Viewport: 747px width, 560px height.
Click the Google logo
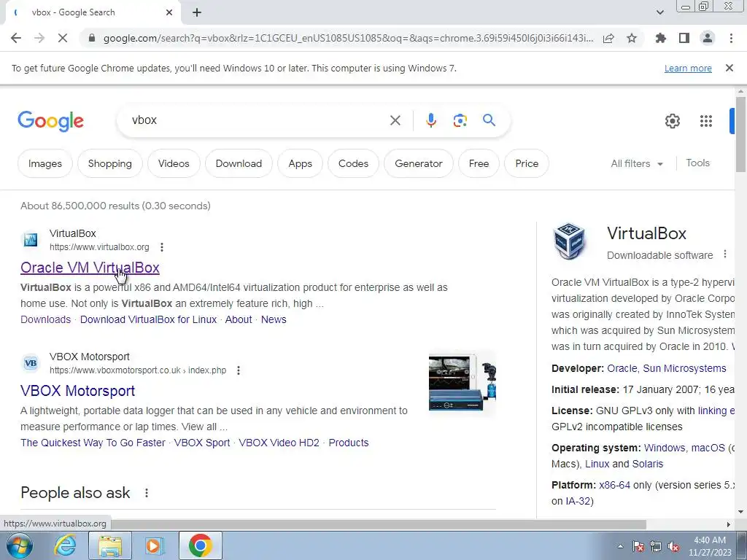click(50, 121)
